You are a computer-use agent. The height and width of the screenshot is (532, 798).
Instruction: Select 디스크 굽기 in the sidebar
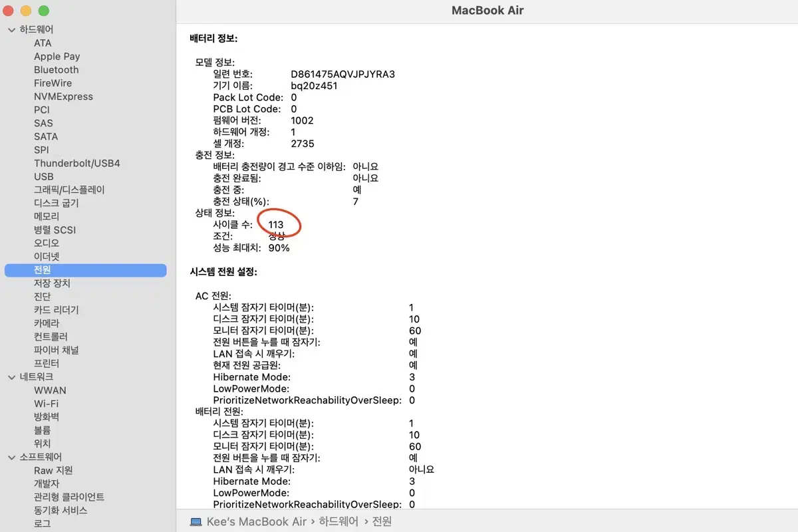pyautogui.click(x=57, y=203)
